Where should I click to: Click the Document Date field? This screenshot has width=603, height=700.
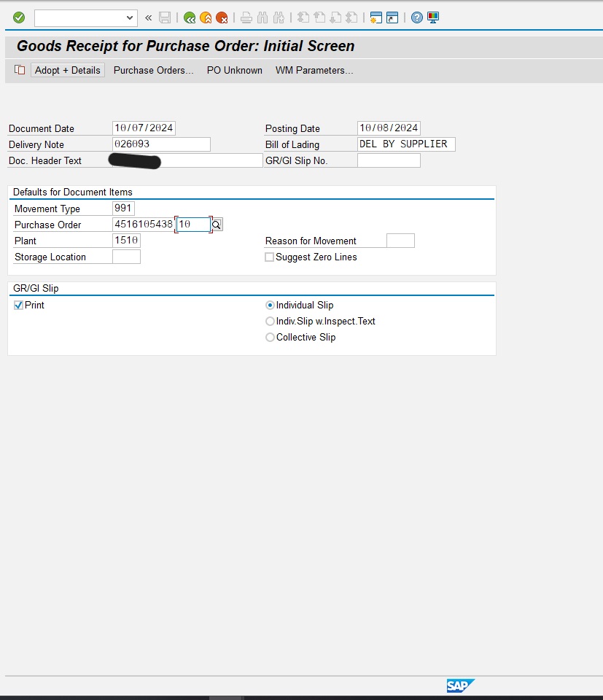[144, 128]
